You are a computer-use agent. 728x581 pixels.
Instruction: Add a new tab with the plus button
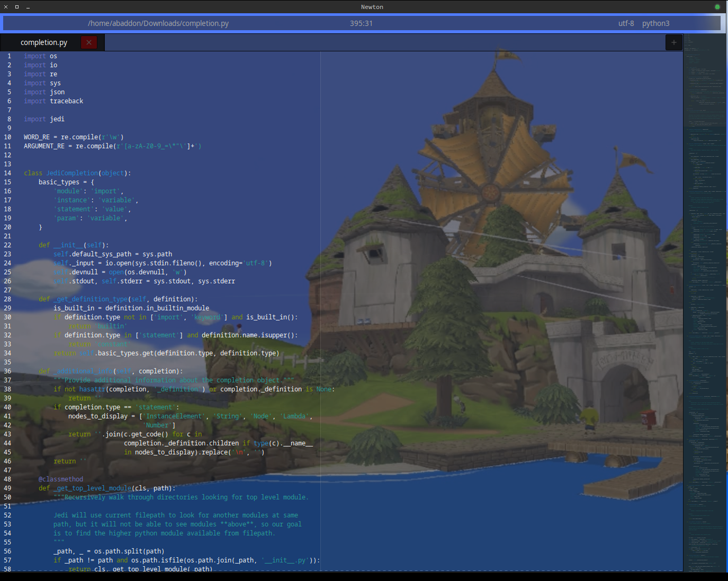pyautogui.click(x=673, y=42)
